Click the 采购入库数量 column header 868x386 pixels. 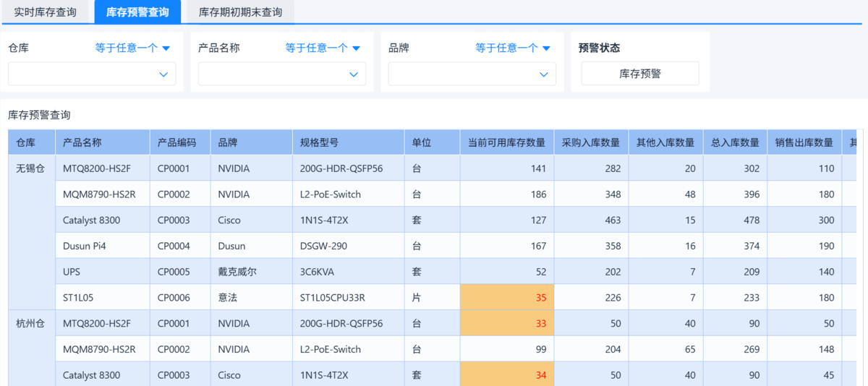click(x=591, y=142)
